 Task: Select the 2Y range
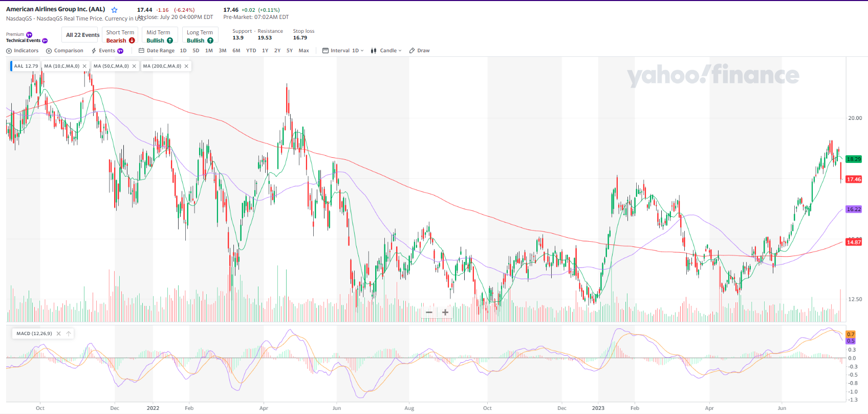tap(277, 51)
